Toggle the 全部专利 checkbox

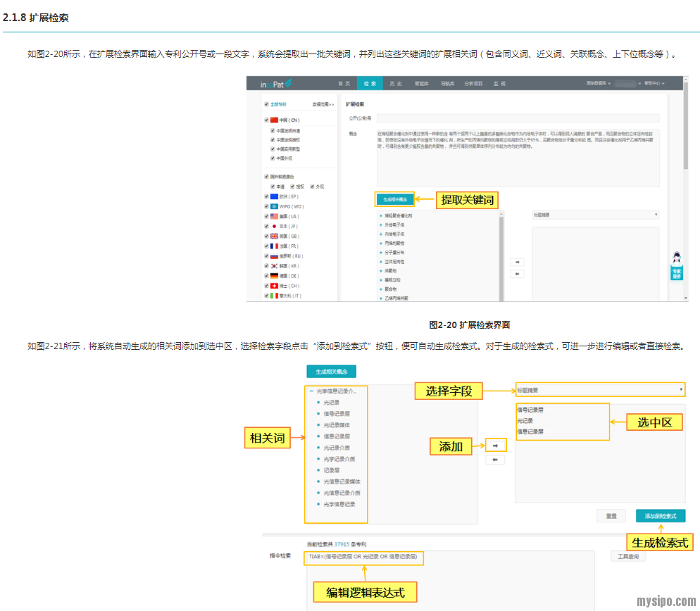pyautogui.click(x=267, y=104)
